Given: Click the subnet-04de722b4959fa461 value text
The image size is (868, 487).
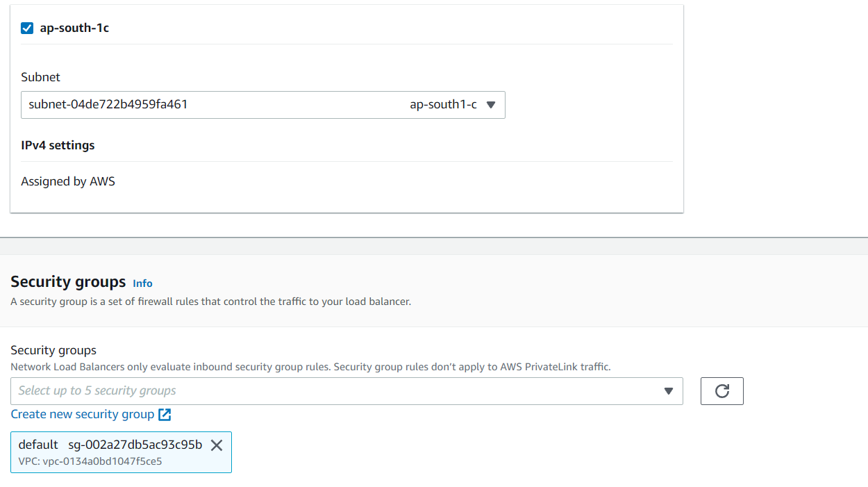Looking at the screenshot, I should tap(108, 105).
